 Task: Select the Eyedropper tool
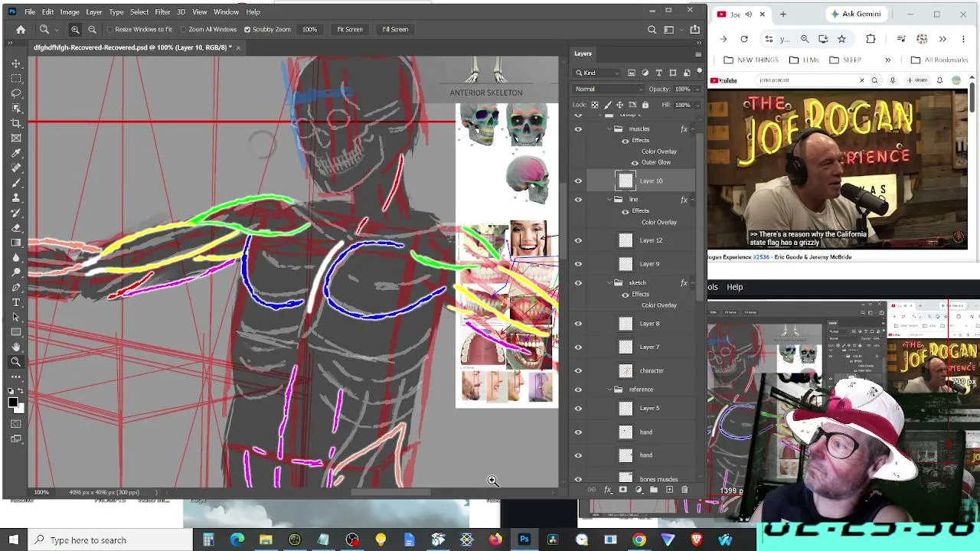[16, 153]
